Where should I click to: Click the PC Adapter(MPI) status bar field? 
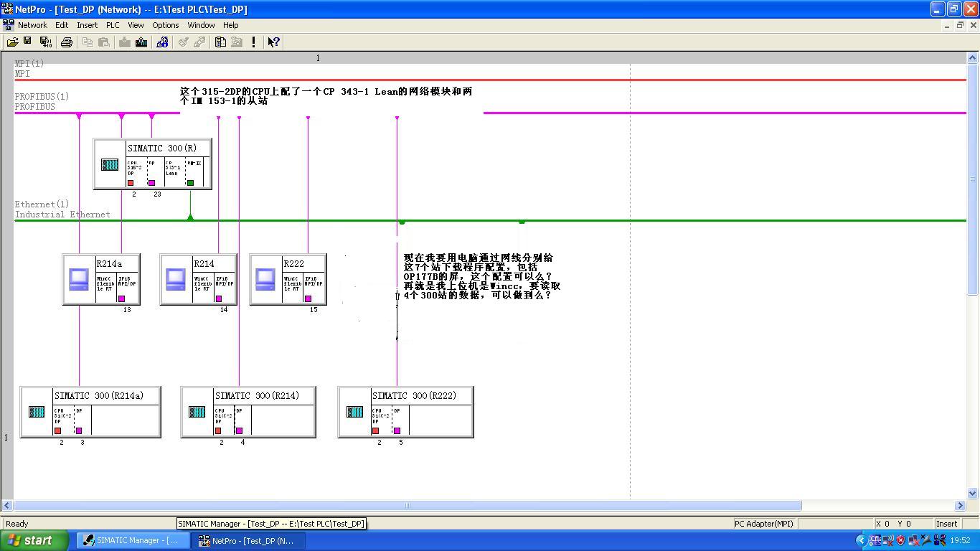pos(763,524)
